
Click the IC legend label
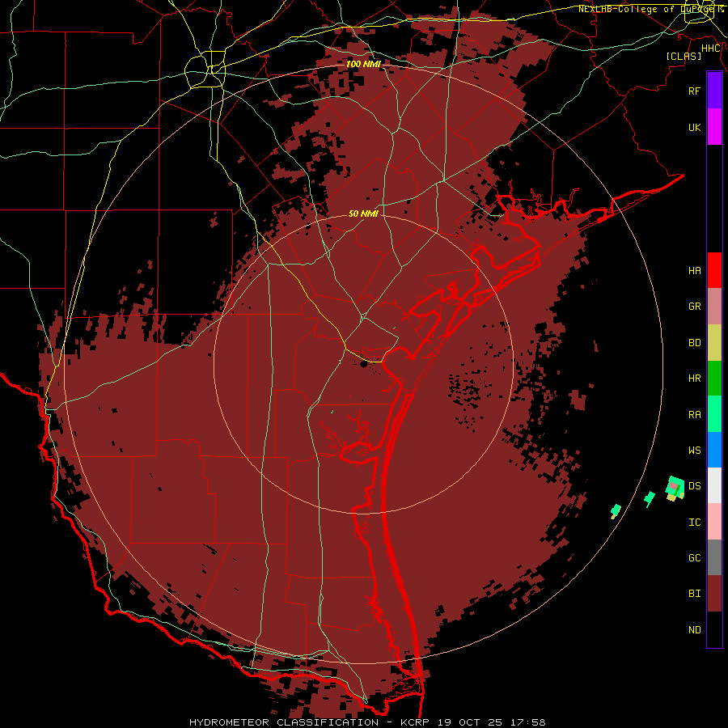tap(694, 523)
